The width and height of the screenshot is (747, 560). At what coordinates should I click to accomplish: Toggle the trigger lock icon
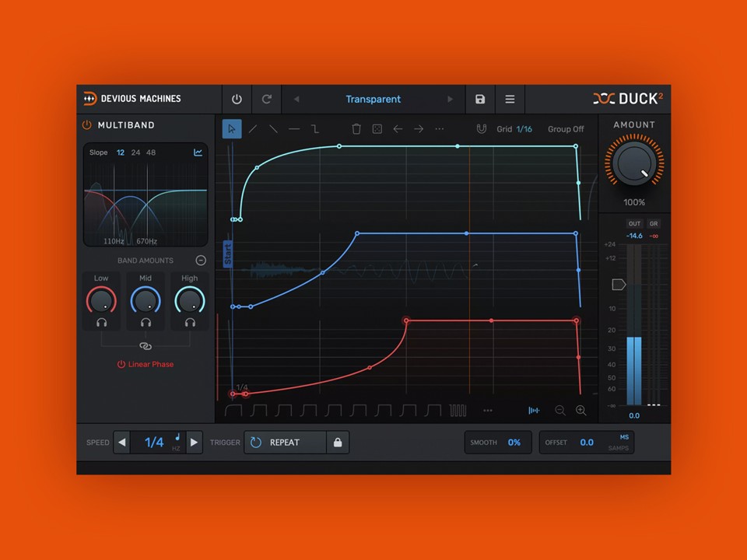pyautogui.click(x=338, y=443)
